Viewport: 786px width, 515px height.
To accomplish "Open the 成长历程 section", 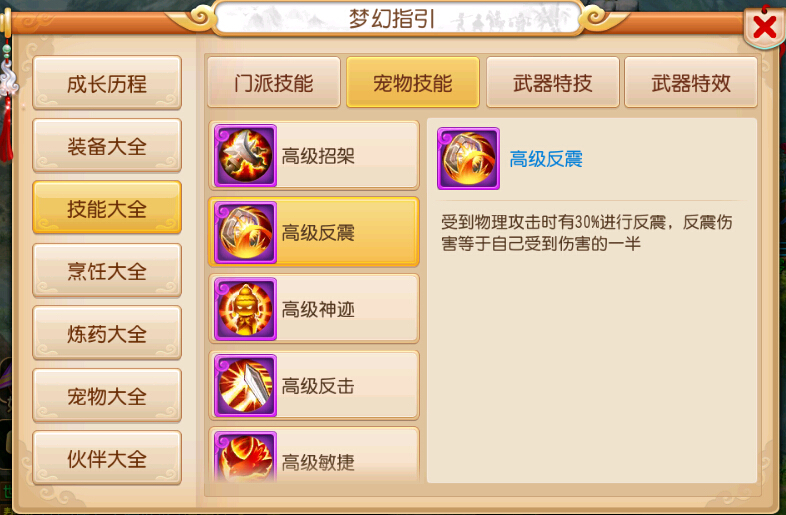I will tap(107, 83).
